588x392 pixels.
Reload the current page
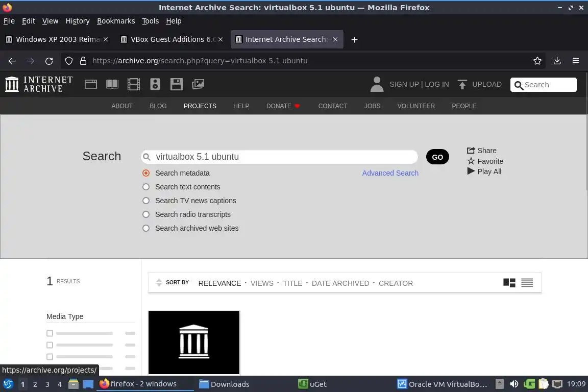(49, 61)
